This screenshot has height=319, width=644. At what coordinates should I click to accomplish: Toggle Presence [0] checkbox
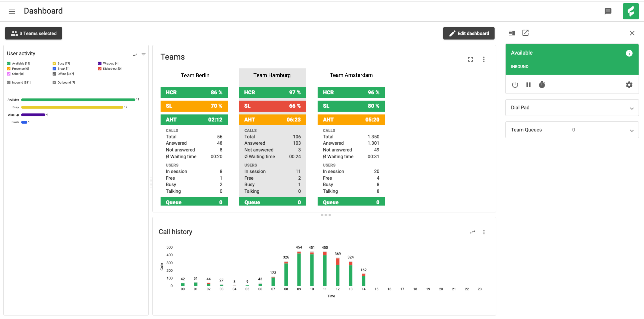pos(9,69)
